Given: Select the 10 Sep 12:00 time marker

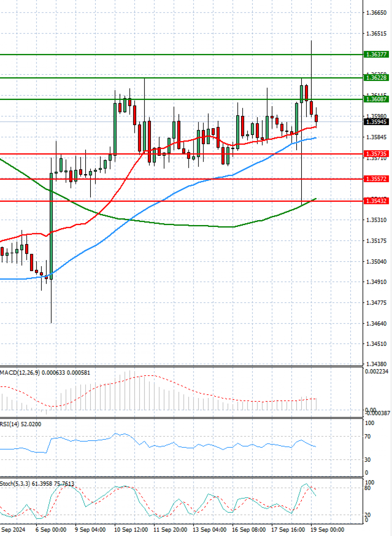Looking at the screenshot, I should 131,530.
